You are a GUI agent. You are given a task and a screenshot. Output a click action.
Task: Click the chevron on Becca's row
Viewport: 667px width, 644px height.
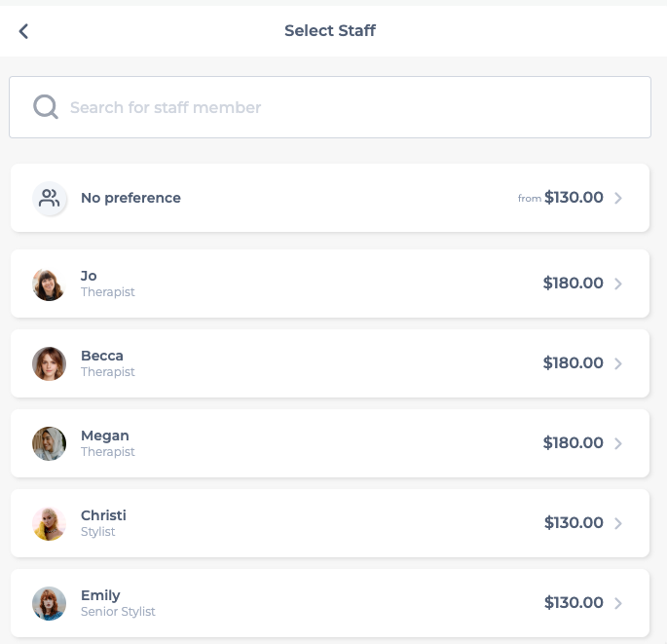[x=618, y=363]
